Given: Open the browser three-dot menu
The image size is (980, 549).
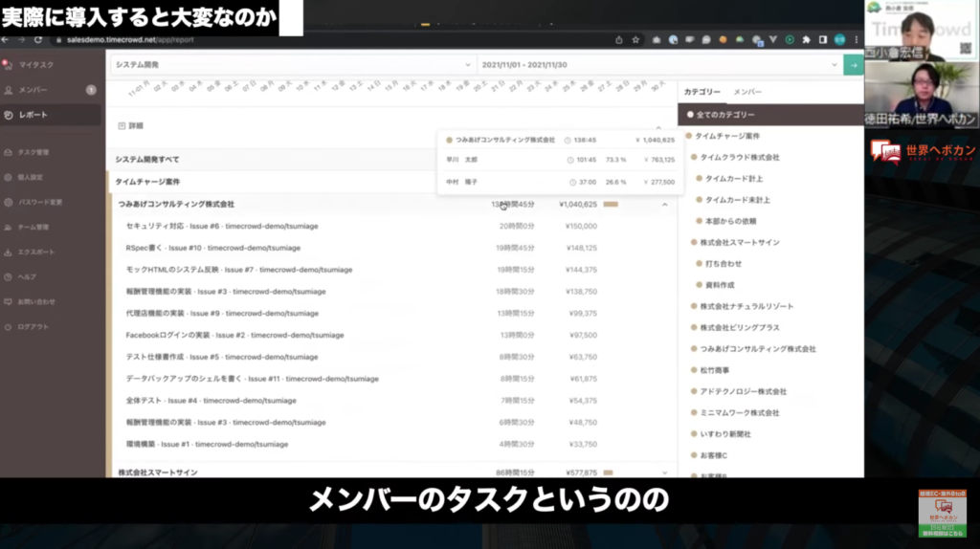Looking at the screenshot, I should tap(857, 40).
